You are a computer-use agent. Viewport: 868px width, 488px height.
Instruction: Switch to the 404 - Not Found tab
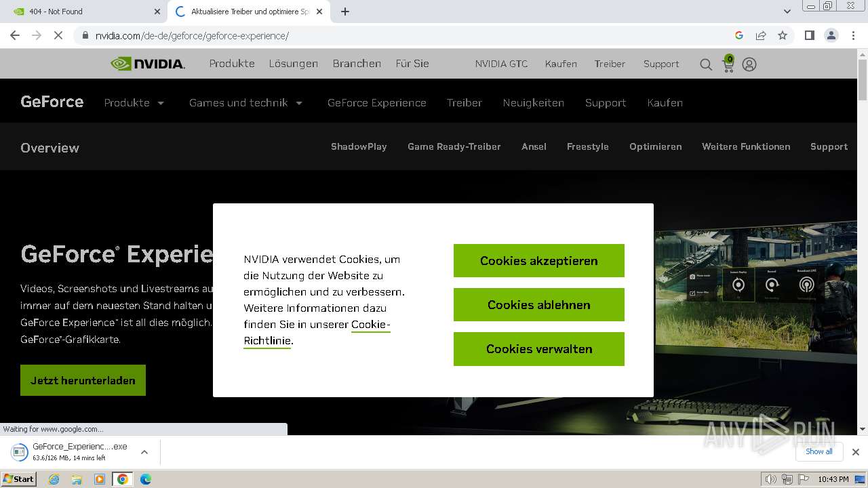pos(83,12)
